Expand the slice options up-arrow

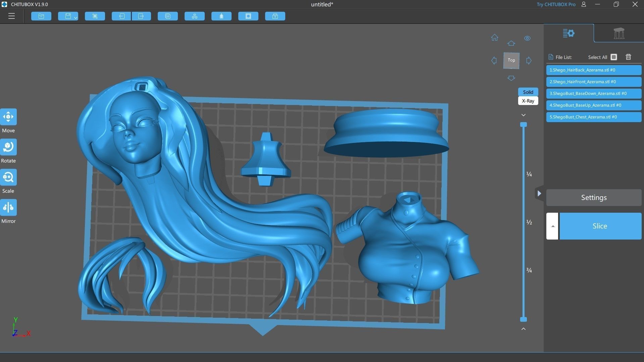(552, 226)
